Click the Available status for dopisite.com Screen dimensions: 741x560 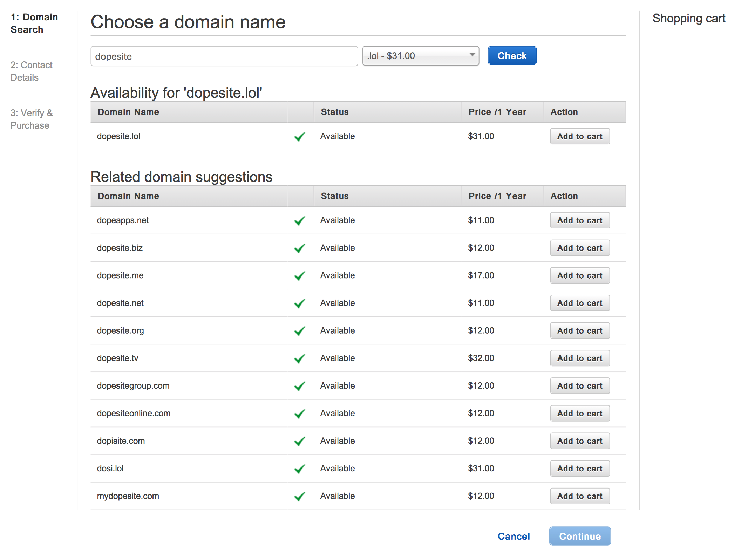point(338,441)
